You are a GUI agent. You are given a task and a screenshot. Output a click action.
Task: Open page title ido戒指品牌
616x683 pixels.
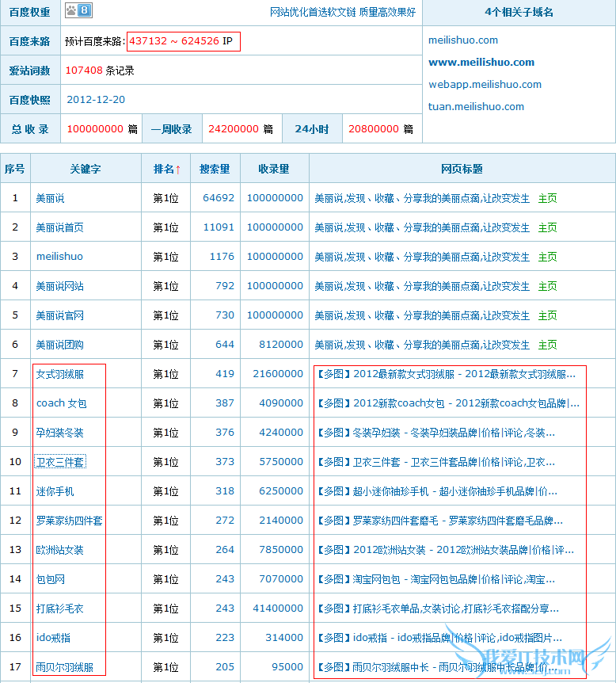click(439, 638)
